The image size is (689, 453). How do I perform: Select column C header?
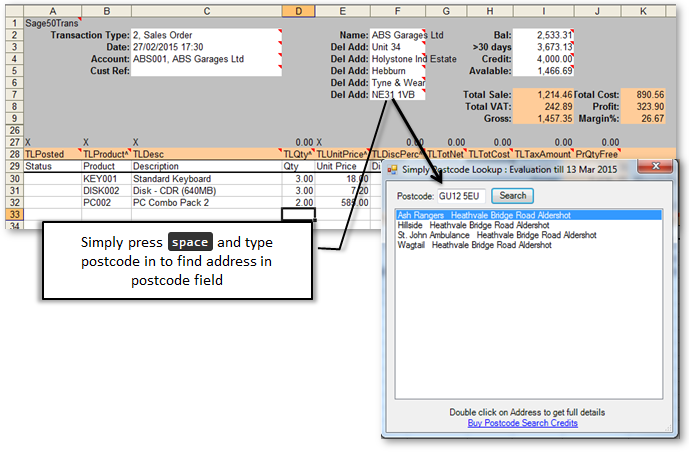click(207, 11)
